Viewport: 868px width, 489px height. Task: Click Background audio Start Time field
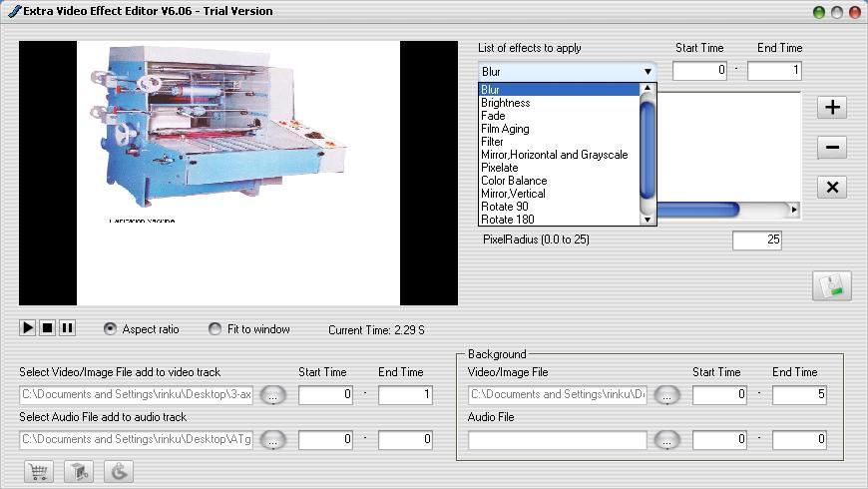[719, 440]
